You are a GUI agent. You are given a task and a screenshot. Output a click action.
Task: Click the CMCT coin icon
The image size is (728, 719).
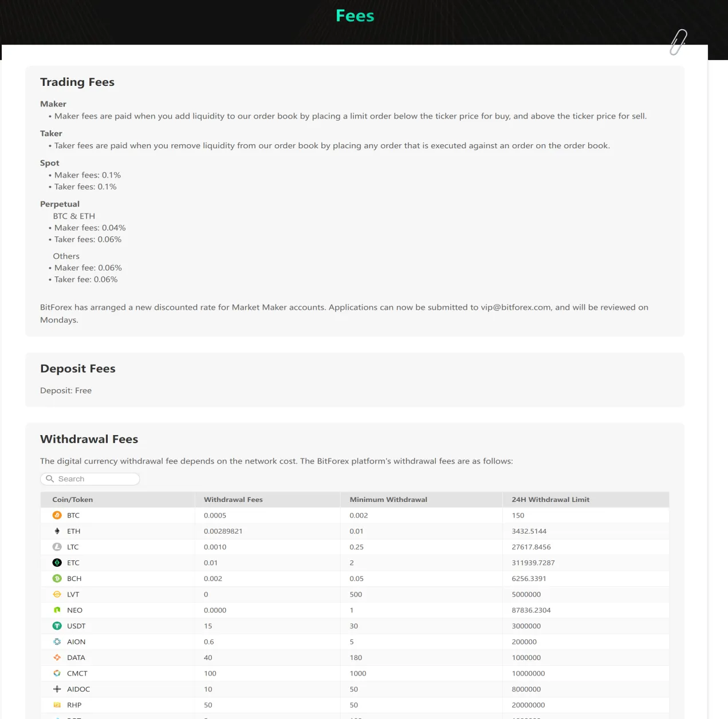click(57, 673)
